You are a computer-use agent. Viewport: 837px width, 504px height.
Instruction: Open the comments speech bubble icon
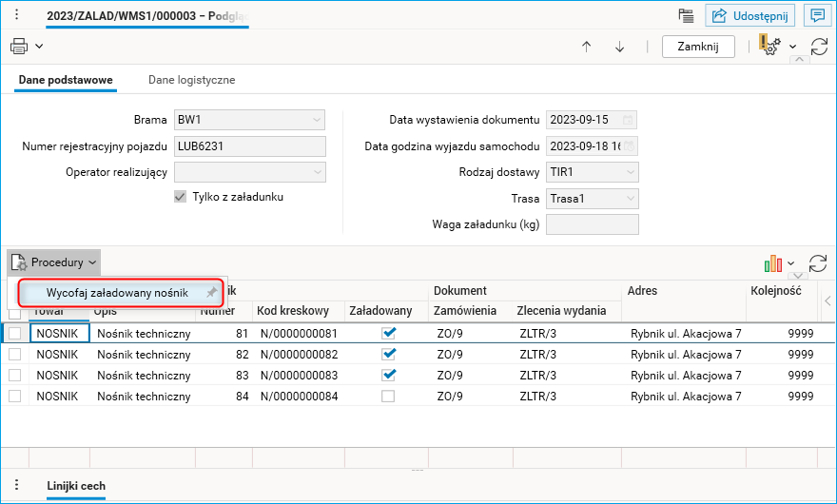coord(815,15)
